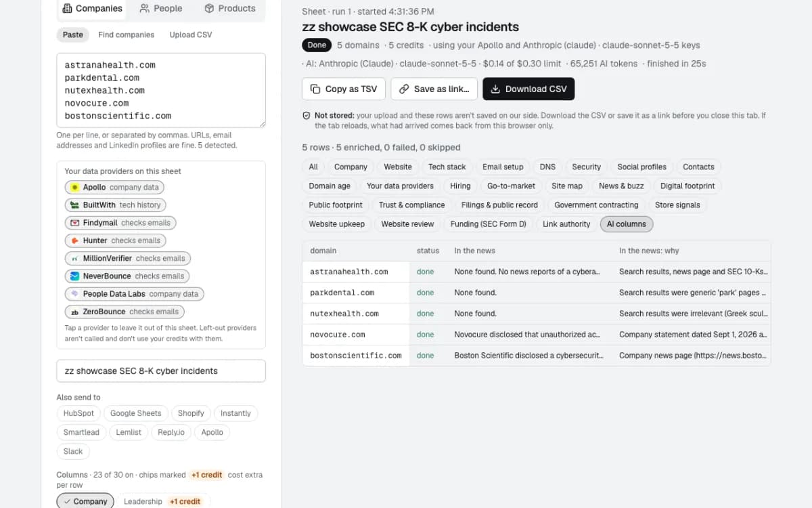
Task: Click Shopify under Also send to
Action: (191, 413)
